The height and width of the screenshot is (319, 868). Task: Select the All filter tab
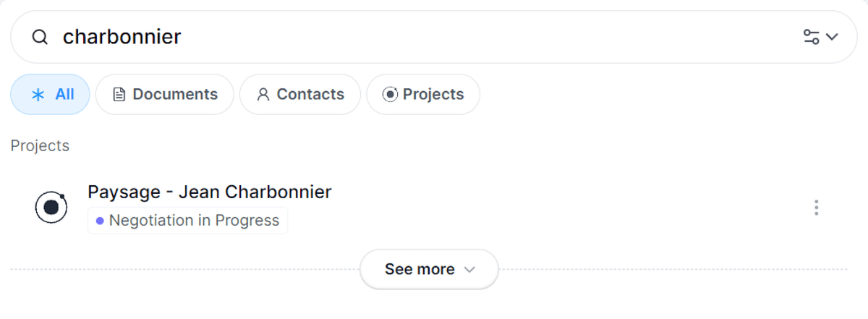[50, 95]
